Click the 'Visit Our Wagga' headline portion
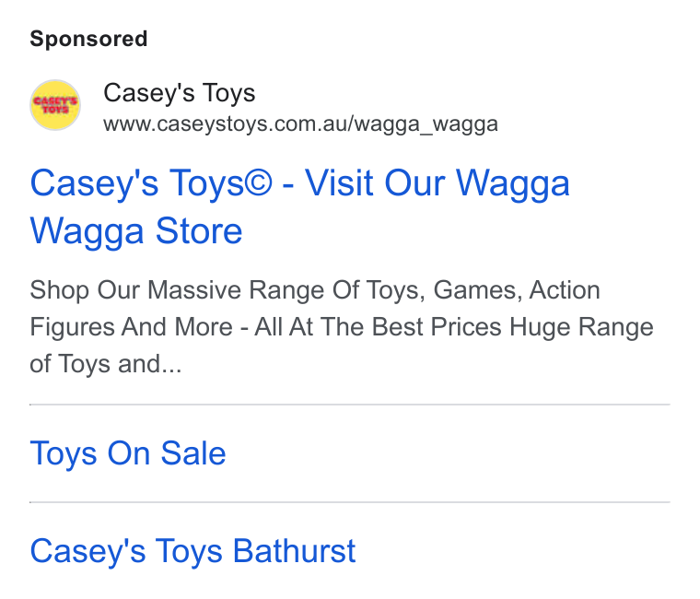 tap(437, 183)
